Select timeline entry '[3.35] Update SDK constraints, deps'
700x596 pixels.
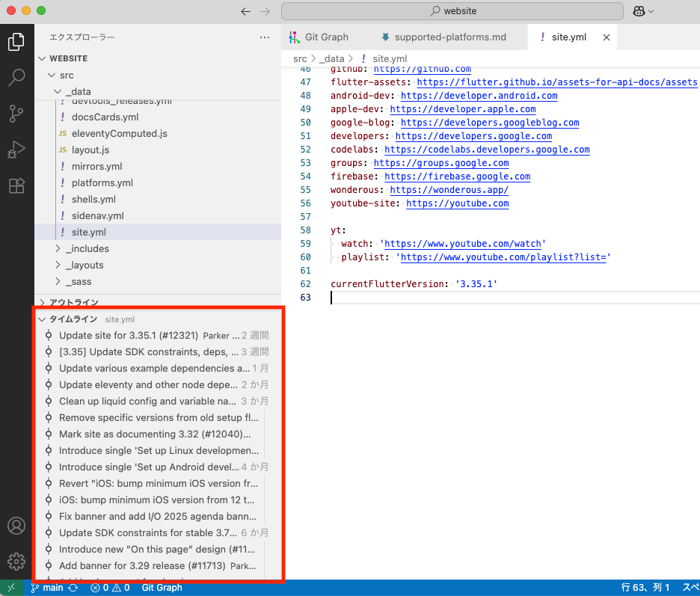[158, 351]
